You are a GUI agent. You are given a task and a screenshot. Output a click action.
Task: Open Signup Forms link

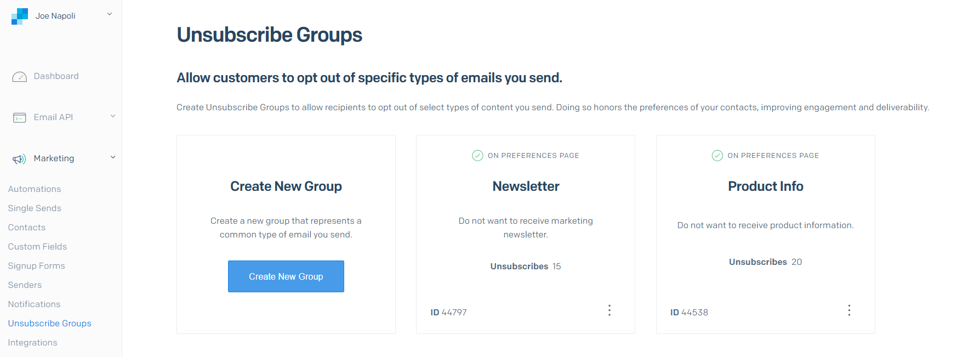click(x=37, y=266)
